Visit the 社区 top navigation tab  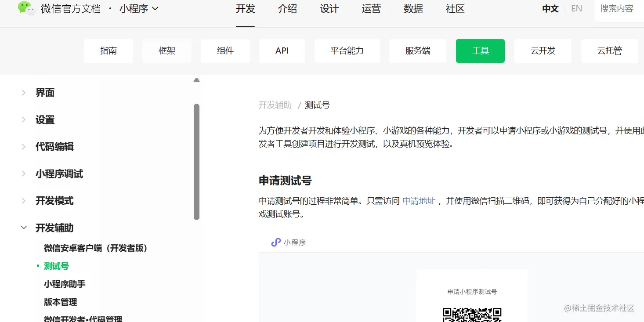point(455,9)
